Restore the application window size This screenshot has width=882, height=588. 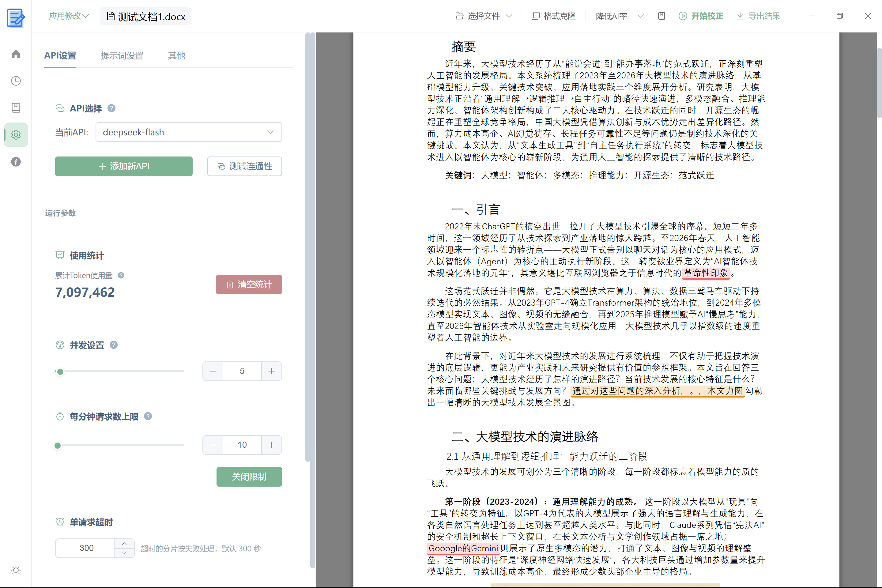pos(840,16)
